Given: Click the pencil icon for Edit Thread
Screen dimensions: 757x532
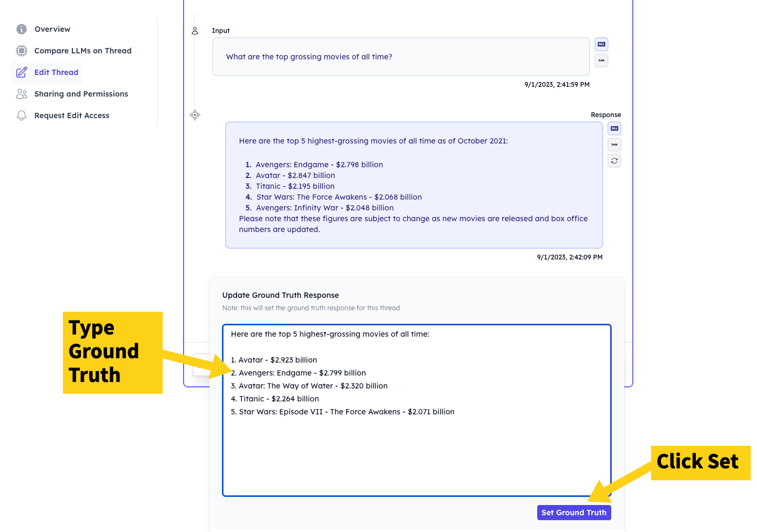Looking at the screenshot, I should pyautogui.click(x=22, y=72).
